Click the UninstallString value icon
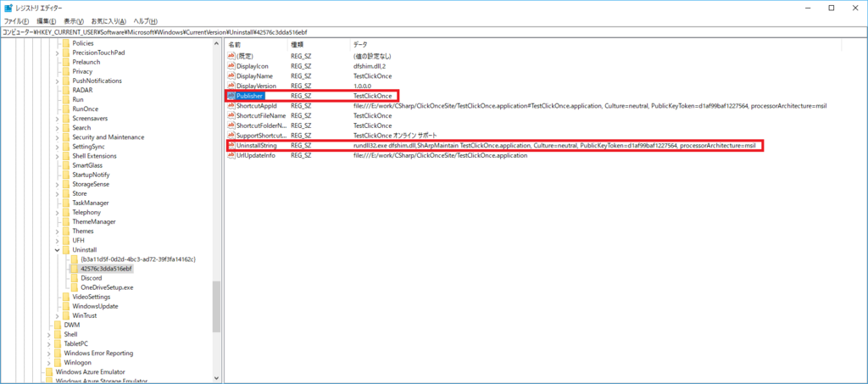Screen dimensions: 868x384 pos(231,146)
